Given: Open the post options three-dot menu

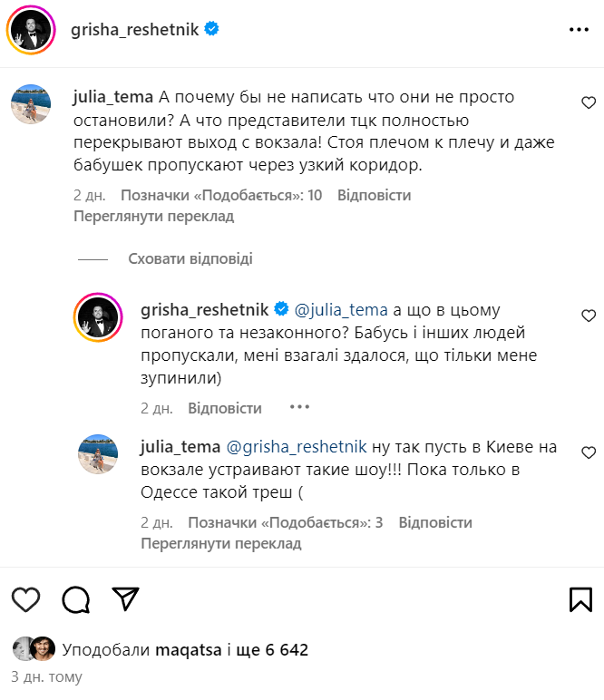Looking at the screenshot, I should [579, 30].
